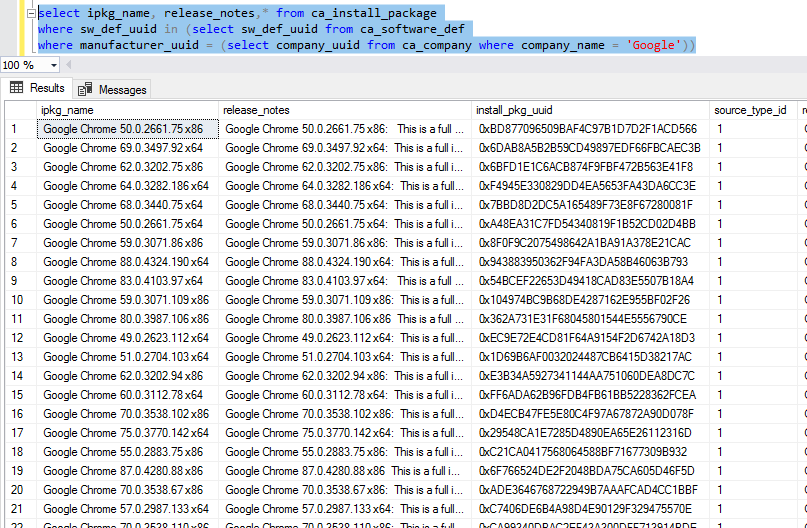This screenshot has width=807, height=528.
Task: Click ipkg_name cell Google Chrome 50.0.2661.75 x64
Action: 128,224
